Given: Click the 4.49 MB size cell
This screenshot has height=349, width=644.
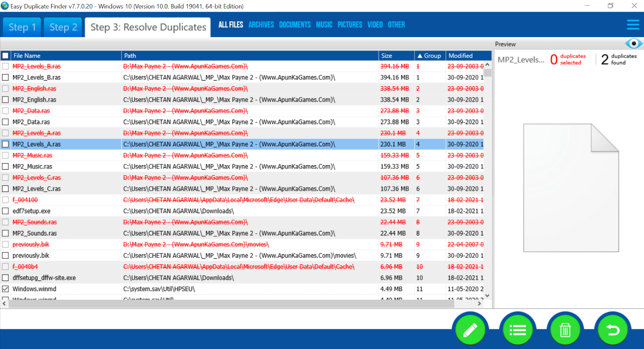Looking at the screenshot, I should (392, 289).
